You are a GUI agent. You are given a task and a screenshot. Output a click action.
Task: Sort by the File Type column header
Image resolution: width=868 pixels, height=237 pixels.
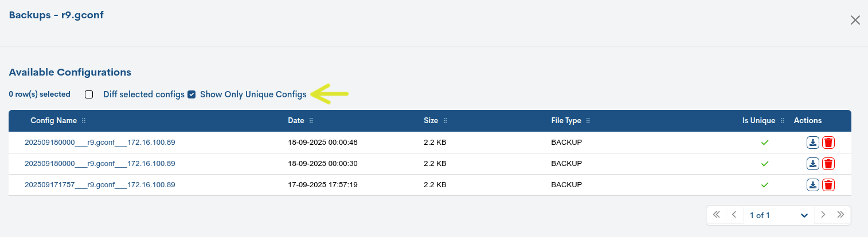tap(566, 121)
